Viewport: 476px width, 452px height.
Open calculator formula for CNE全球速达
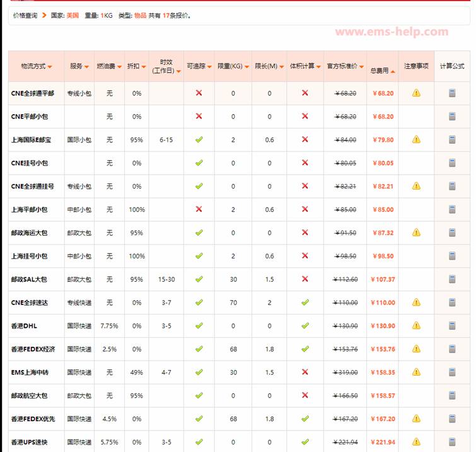tap(452, 303)
